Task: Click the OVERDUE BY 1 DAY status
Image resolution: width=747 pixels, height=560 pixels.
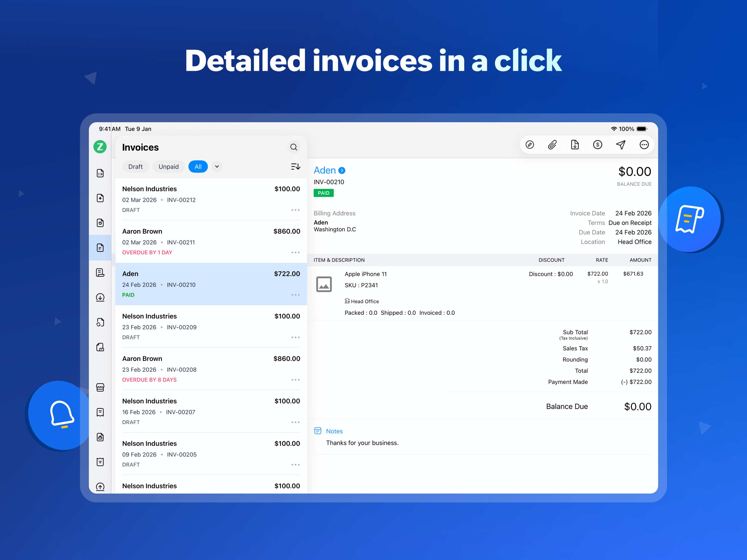Action: (147, 252)
